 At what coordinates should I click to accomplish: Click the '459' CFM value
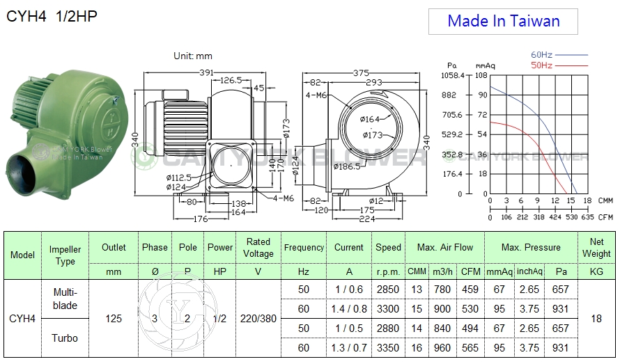pyautogui.click(x=470, y=290)
